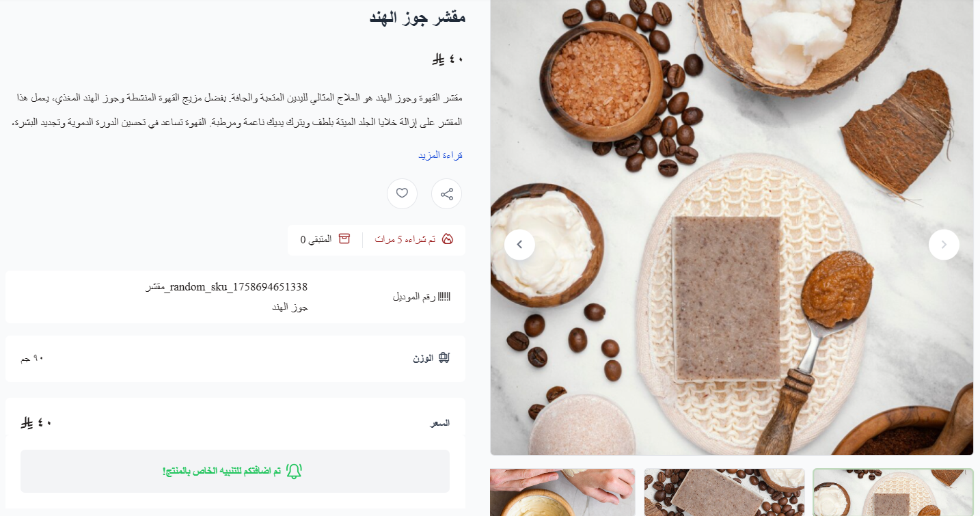Click the share icon button
Screen dimensions: 980x516
(x=446, y=194)
